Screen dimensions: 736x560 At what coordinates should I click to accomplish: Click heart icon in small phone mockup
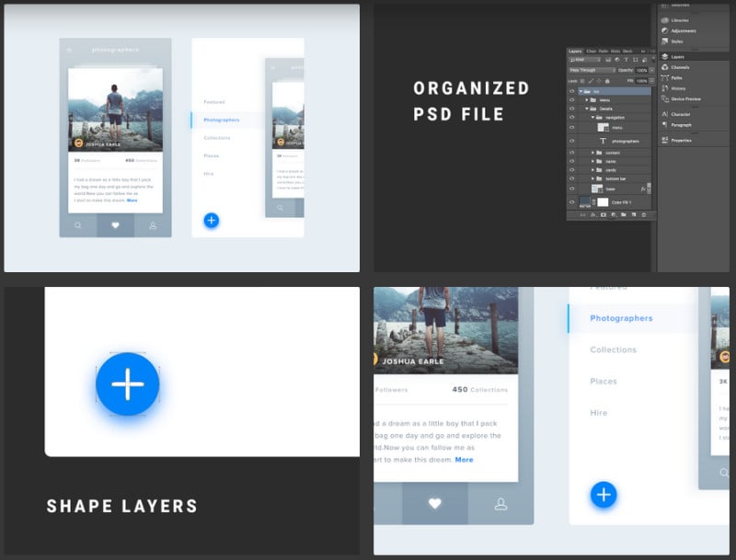(115, 225)
